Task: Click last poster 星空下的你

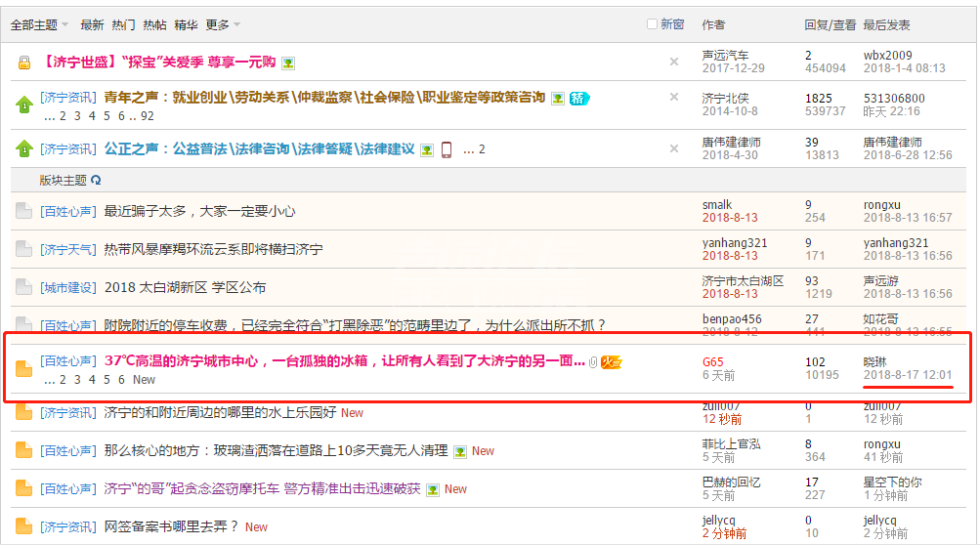Action: [x=892, y=482]
